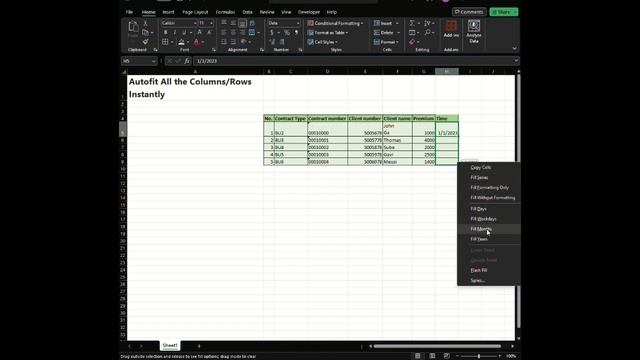Screen dimensions: 640x360
Task: Toggle Underline formatting
Action: 184,33
